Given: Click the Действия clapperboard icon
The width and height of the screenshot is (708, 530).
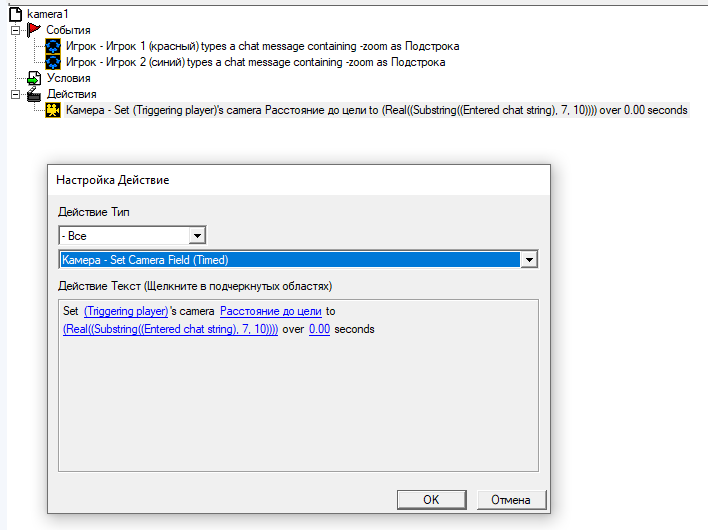Looking at the screenshot, I should point(34,94).
